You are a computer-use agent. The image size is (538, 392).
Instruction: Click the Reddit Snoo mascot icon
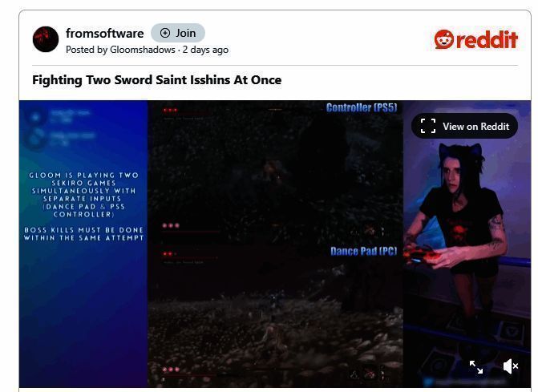pos(443,39)
